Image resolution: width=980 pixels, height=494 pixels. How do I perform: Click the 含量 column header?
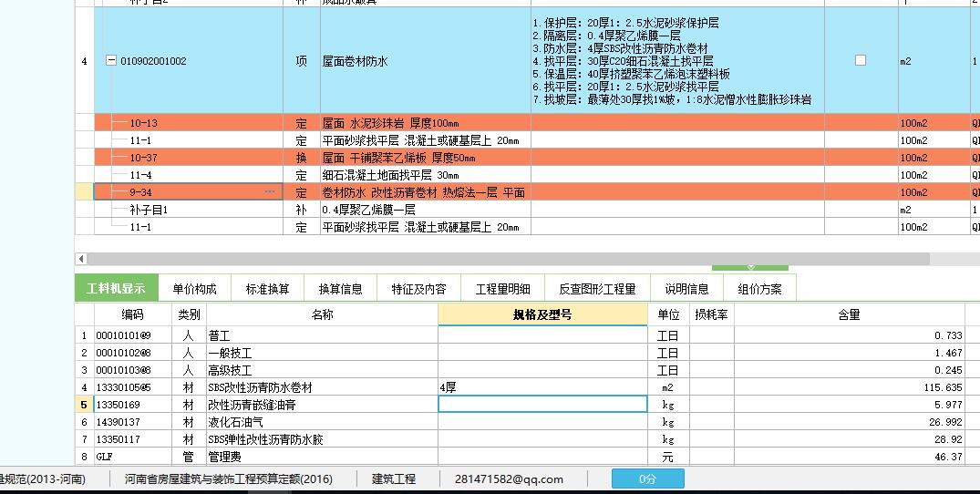(850, 314)
